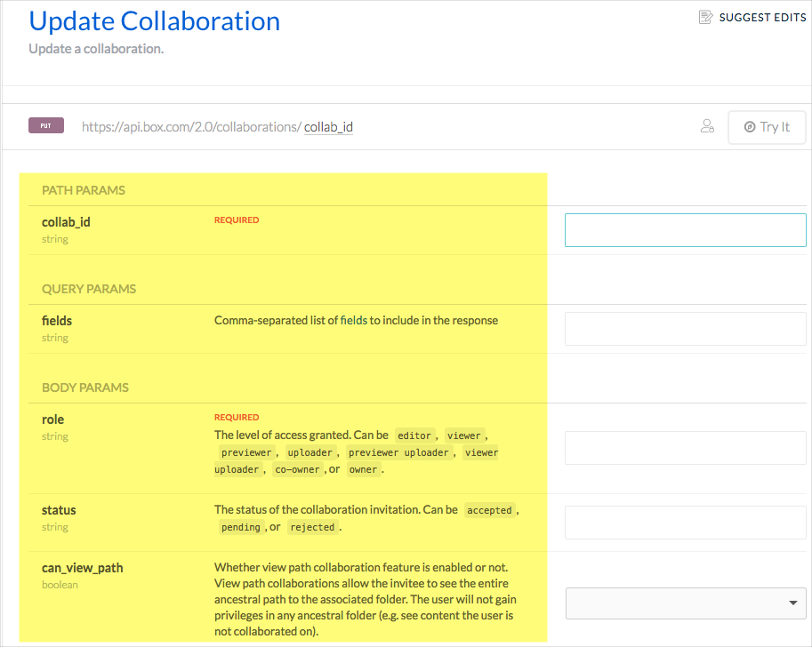This screenshot has width=812, height=647.
Task: Focus the collab_id input field
Action: (x=685, y=230)
